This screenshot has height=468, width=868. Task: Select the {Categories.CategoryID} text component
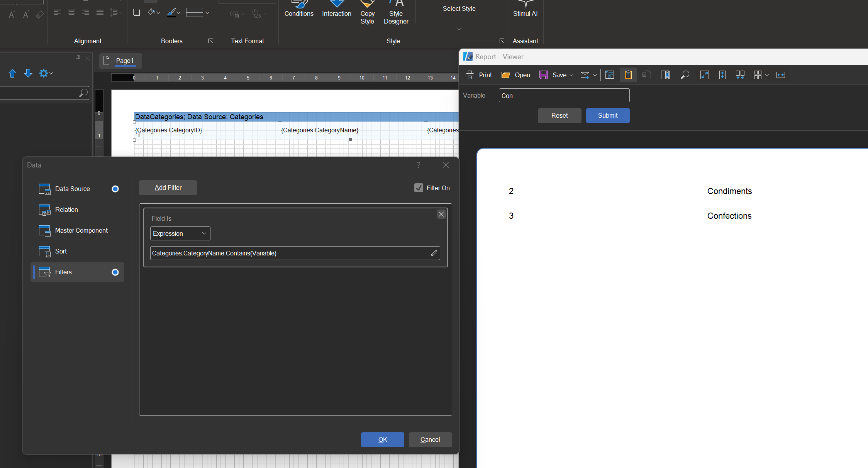pos(207,130)
